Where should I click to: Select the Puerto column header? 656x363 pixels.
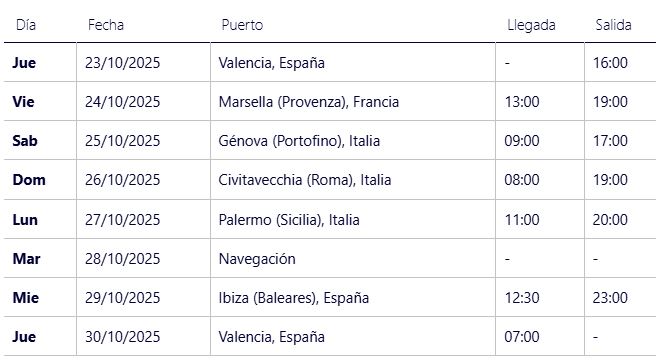coord(242,25)
